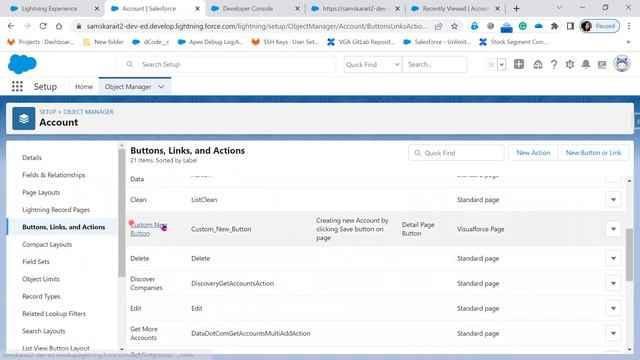Image resolution: width=640 pixels, height=360 pixels.
Task: Click the OBJECT MANAGER breadcrumb link
Action: 89,111
